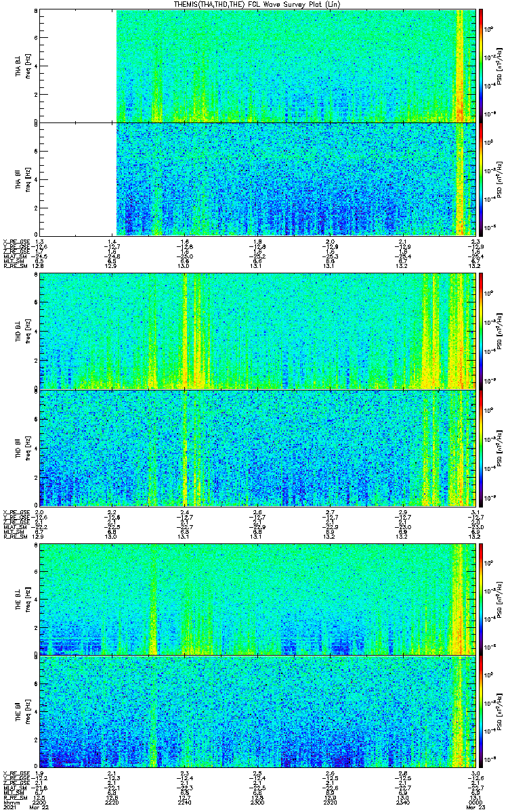Click R_RE_SM row label under the THA panels

click(15, 266)
